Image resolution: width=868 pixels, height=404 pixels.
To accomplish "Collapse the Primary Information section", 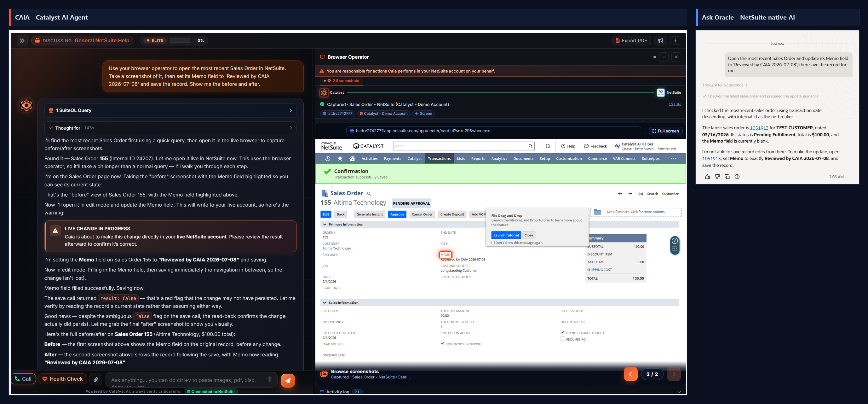I will click(x=325, y=225).
